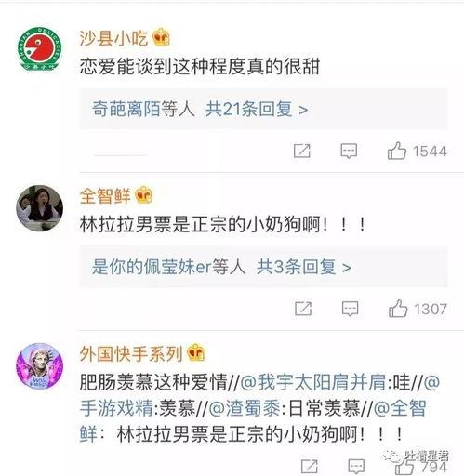The height and width of the screenshot is (476, 464).
Task: Open 沙县小吃 red-green avatar
Action: click(39, 48)
